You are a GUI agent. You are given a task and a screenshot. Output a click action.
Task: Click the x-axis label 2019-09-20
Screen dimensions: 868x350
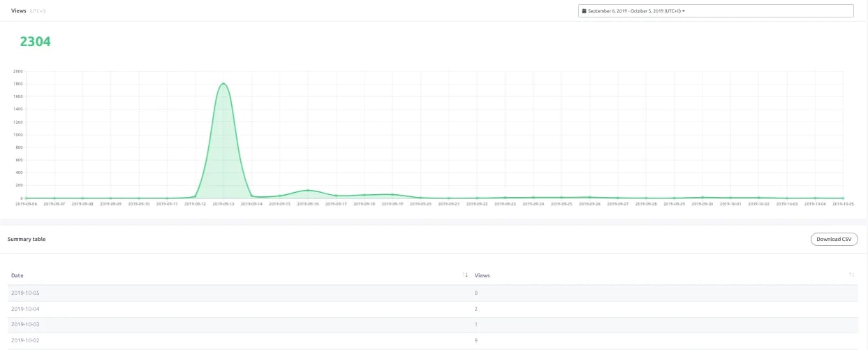(x=420, y=204)
